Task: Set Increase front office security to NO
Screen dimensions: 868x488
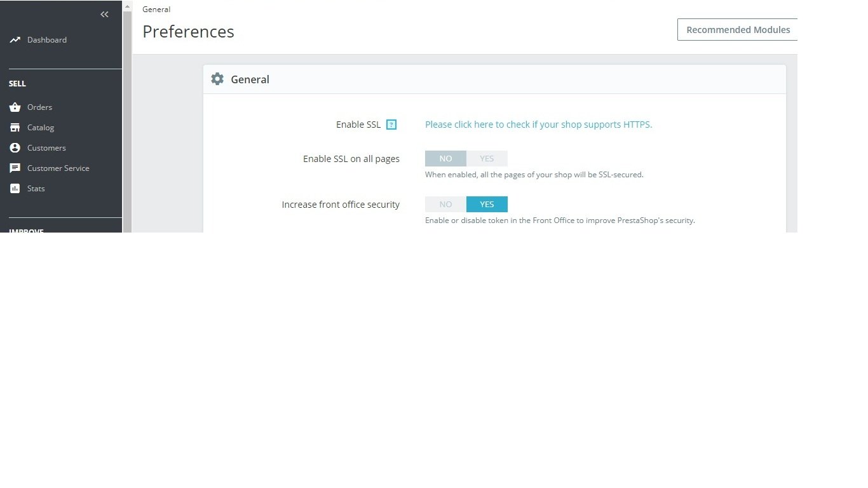Action: [445, 205]
